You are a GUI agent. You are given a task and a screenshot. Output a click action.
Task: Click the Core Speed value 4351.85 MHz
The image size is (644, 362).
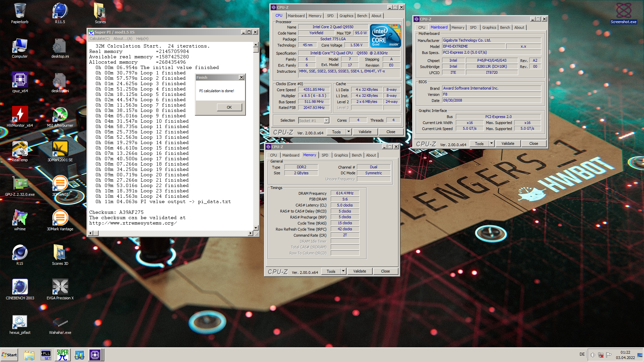[314, 90]
